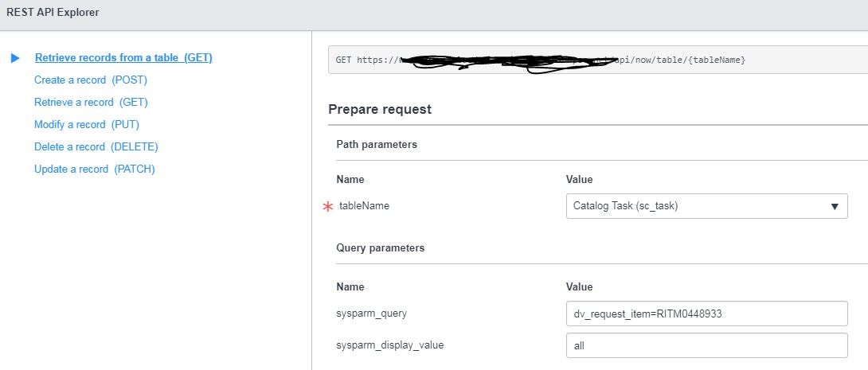Click the sysparm_query parameter label
Viewport: 868px width, 370px height.
[x=371, y=314]
